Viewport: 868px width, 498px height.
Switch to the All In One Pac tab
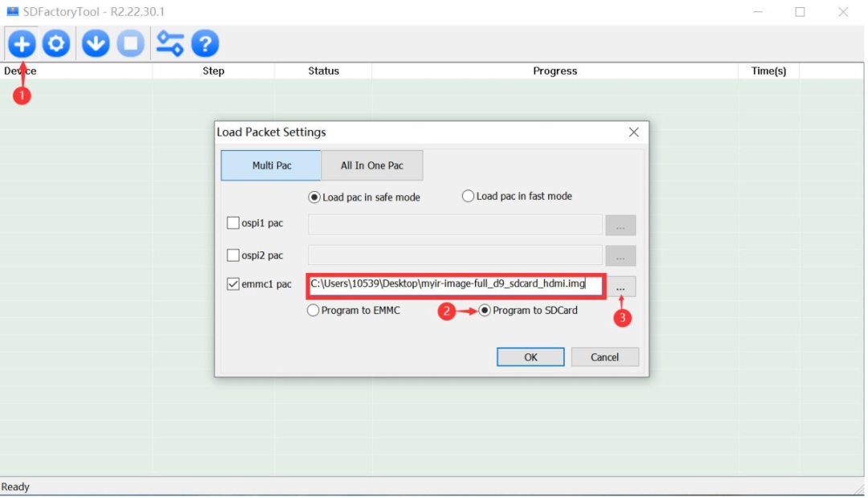(x=371, y=165)
